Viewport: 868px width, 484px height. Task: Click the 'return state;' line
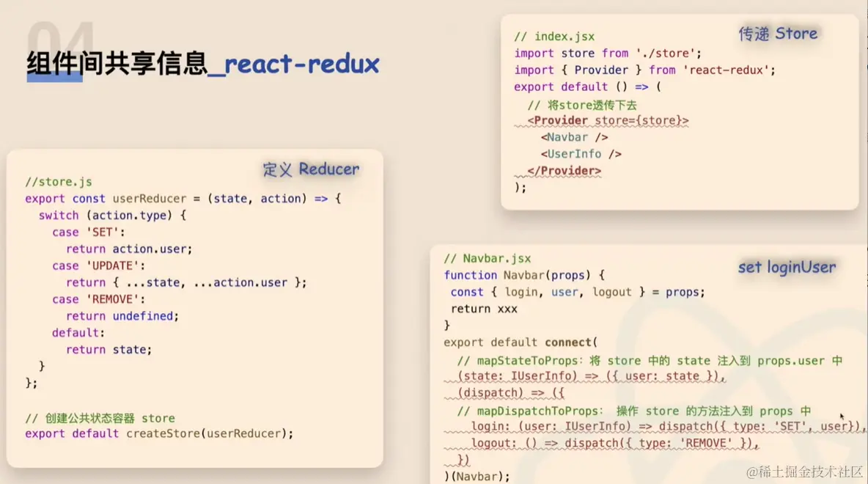(x=108, y=349)
